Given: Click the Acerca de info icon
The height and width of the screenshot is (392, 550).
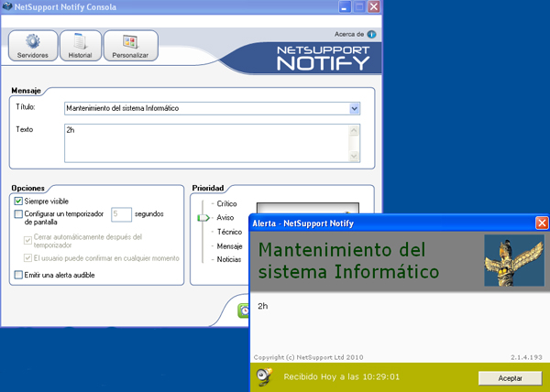Looking at the screenshot, I should point(371,34).
